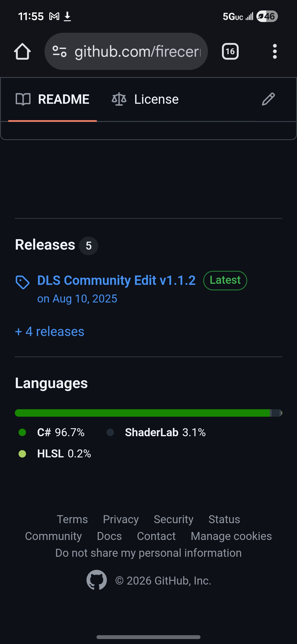Select the ShaderLab 3.1% language entry
297x644 pixels.
[x=165, y=432]
